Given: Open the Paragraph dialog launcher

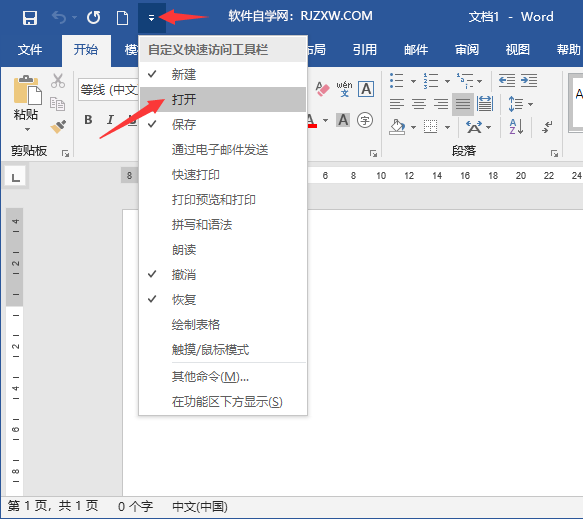Looking at the screenshot, I should click(x=554, y=153).
